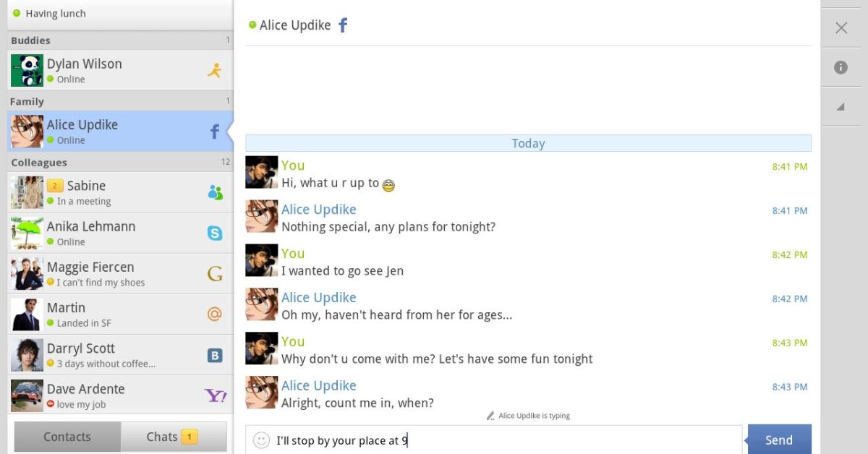Click the Facebook icon in chat header
The image size is (868, 454).
point(344,26)
